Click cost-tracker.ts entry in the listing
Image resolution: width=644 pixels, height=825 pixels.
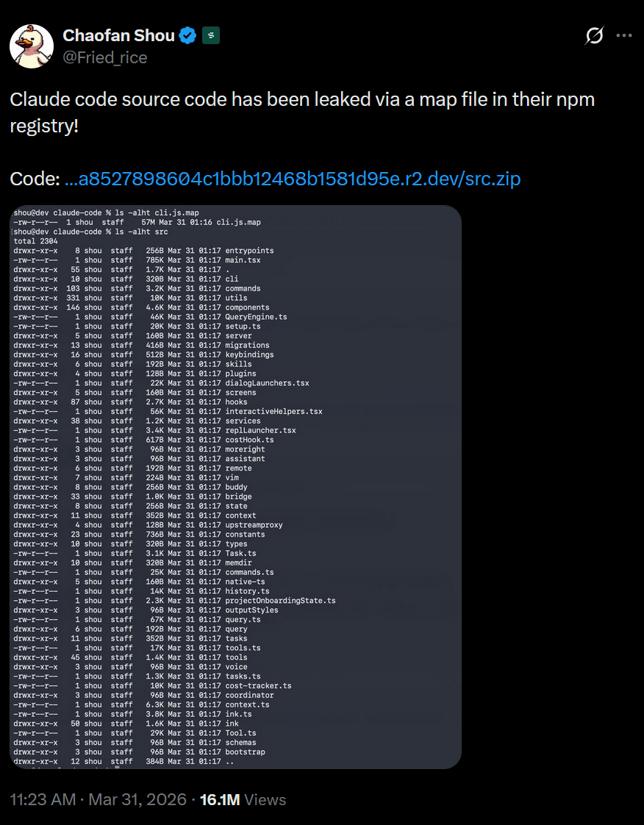click(x=258, y=685)
